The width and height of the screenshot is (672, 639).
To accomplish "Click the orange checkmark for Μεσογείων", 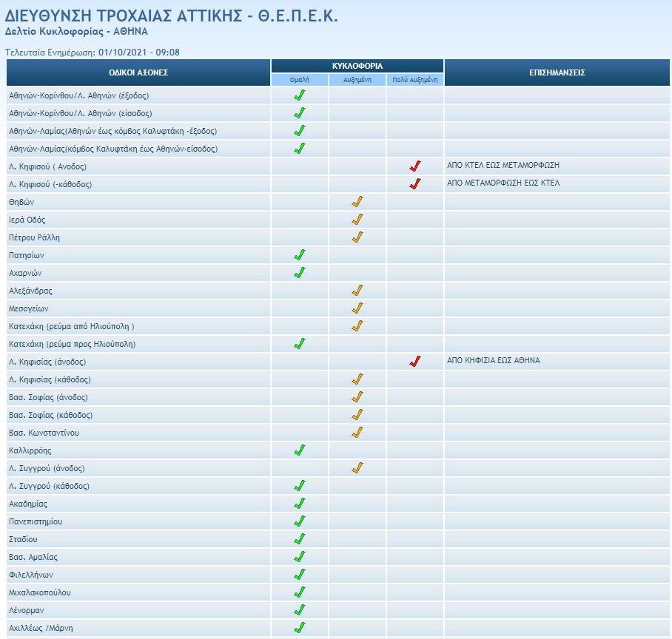I will pos(357,308).
